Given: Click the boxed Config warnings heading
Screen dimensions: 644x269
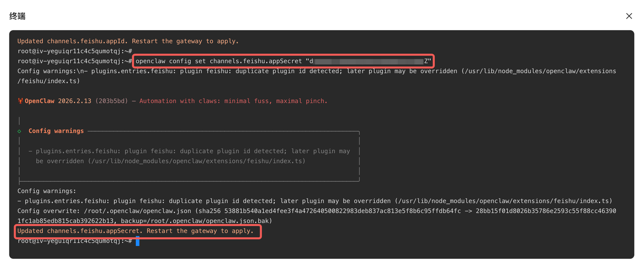Looking at the screenshot, I should tap(56, 131).
